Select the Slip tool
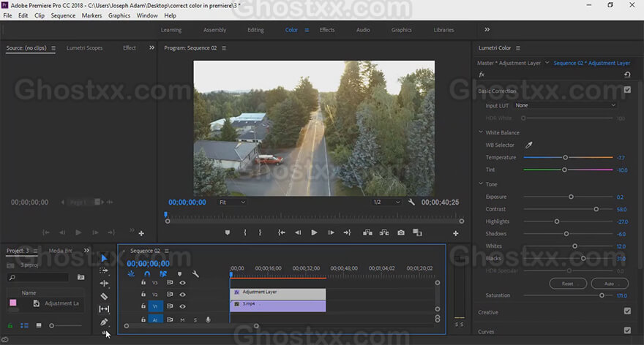Viewport: 644px width, 345px height. [104, 309]
